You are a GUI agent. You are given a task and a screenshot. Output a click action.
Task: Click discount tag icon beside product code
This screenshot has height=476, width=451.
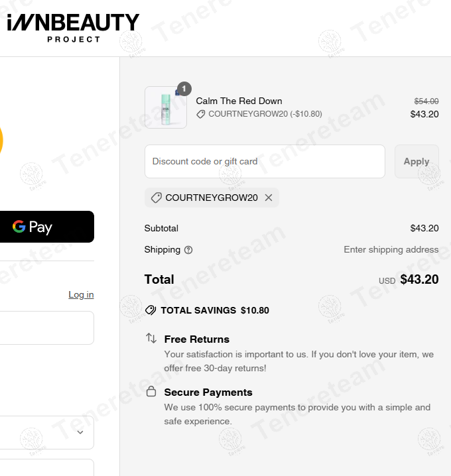coord(201,114)
